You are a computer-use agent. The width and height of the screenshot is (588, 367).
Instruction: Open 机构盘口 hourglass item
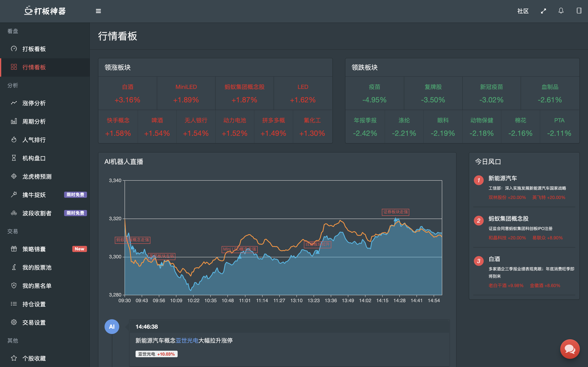(x=34, y=158)
